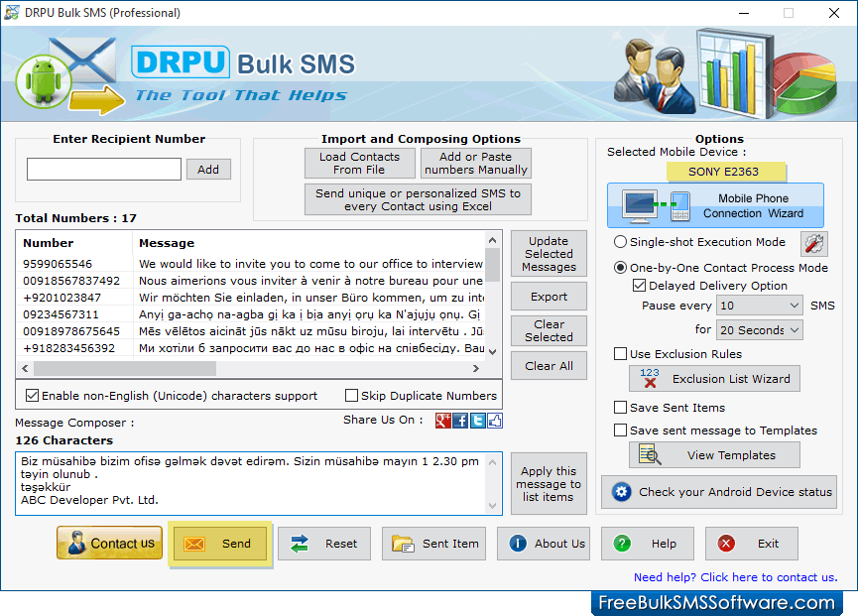Image resolution: width=858 pixels, height=616 pixels.
Task: Click the Add recipient button
Action: point(208,170)
